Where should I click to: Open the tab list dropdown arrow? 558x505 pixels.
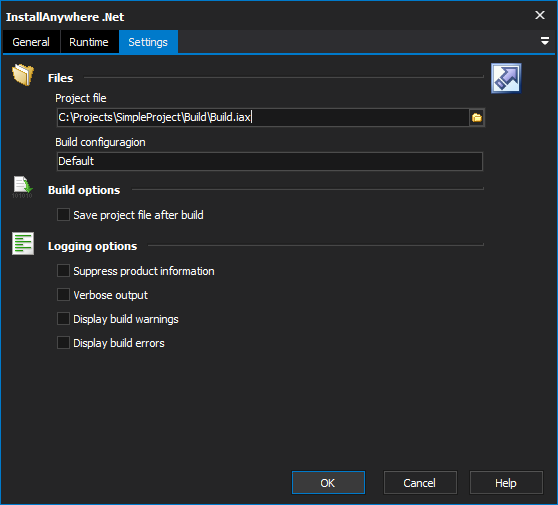pos(544,41)
